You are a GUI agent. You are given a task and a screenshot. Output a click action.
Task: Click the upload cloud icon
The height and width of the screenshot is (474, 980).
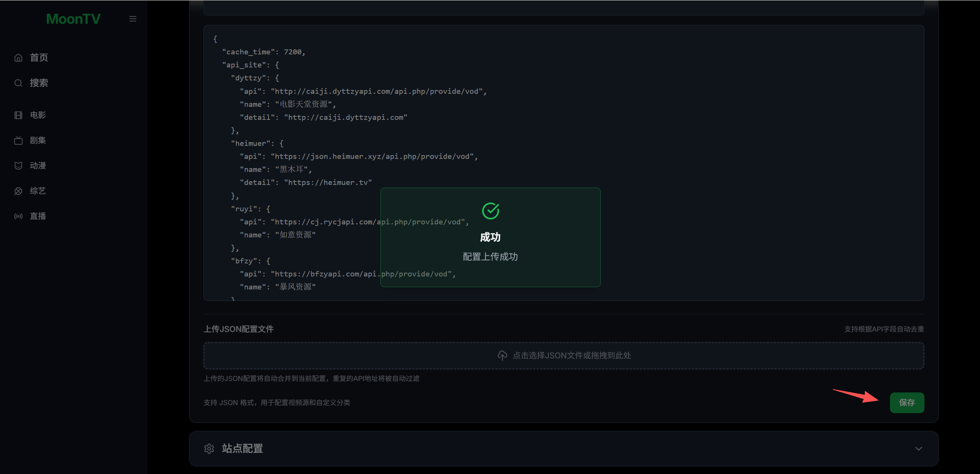tap(502, 356)
